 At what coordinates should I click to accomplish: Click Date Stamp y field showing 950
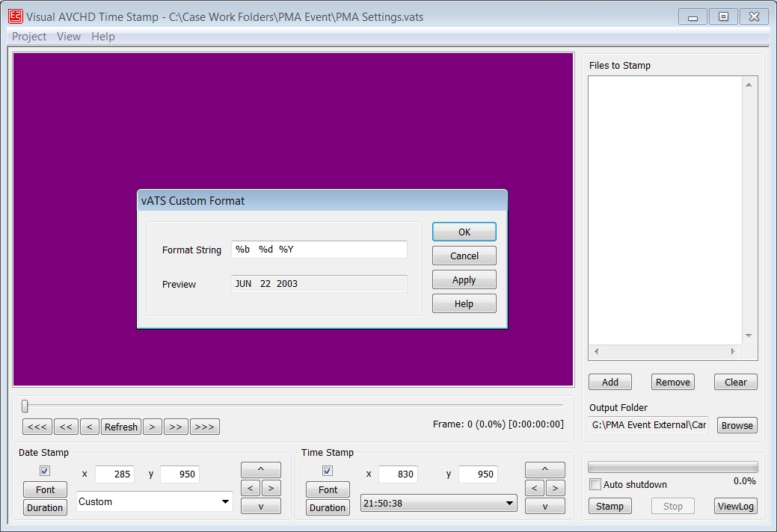180,474
